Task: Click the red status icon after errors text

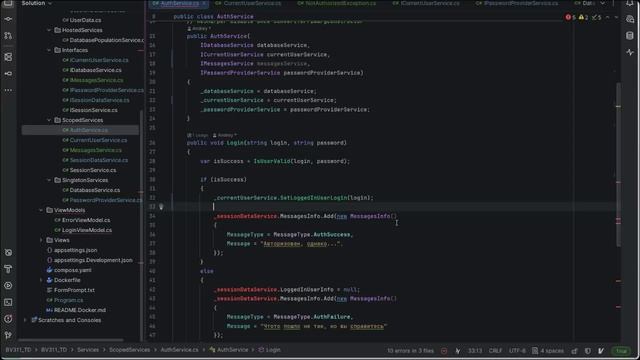Action: pos(444,351)
